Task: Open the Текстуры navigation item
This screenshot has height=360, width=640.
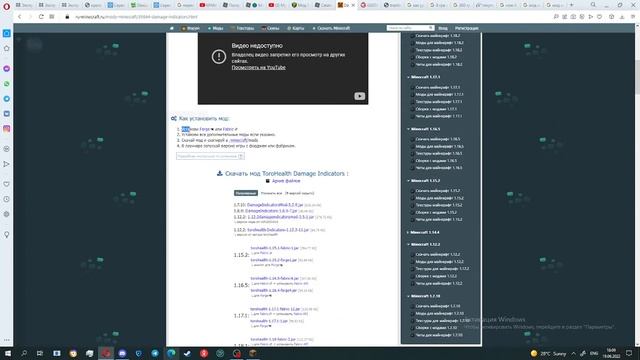Action: [242, 28]
